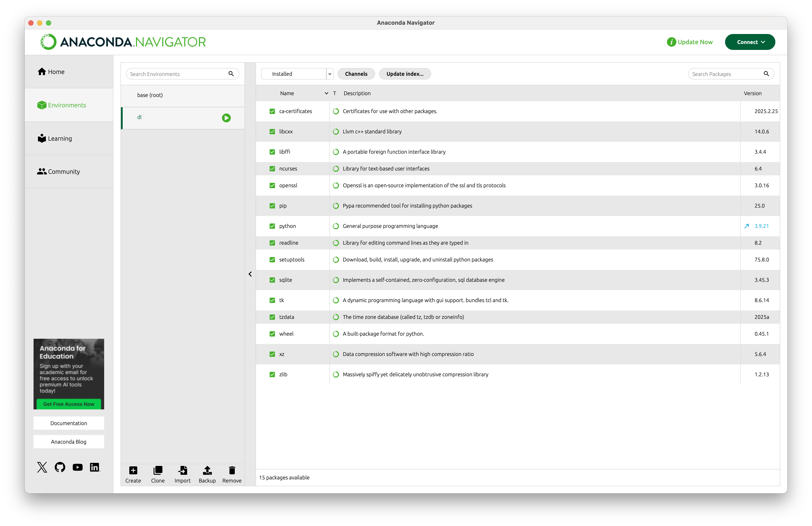Select the tzdata package name
The height and width of the screenshot is (526, 812).
tap(287, 317)
